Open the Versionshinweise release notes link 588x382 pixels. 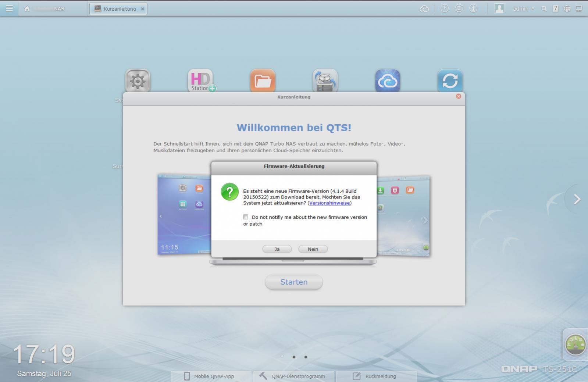tap(329, 203)
